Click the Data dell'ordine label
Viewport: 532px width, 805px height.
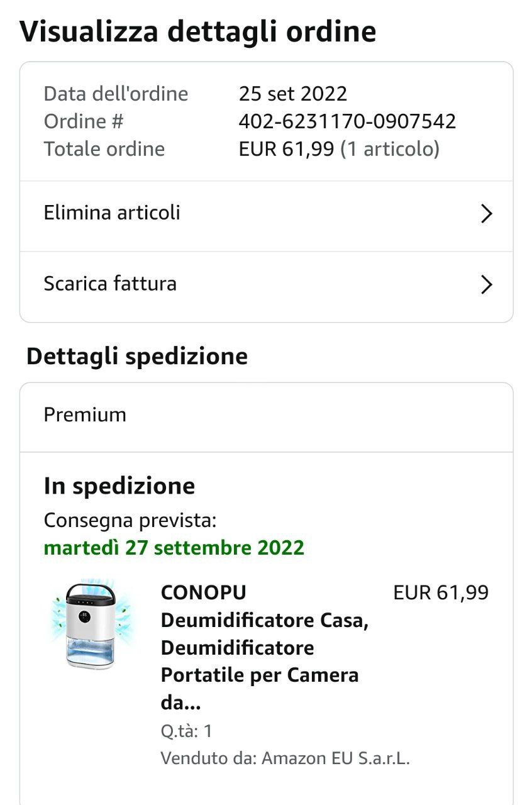coord(116,94)
